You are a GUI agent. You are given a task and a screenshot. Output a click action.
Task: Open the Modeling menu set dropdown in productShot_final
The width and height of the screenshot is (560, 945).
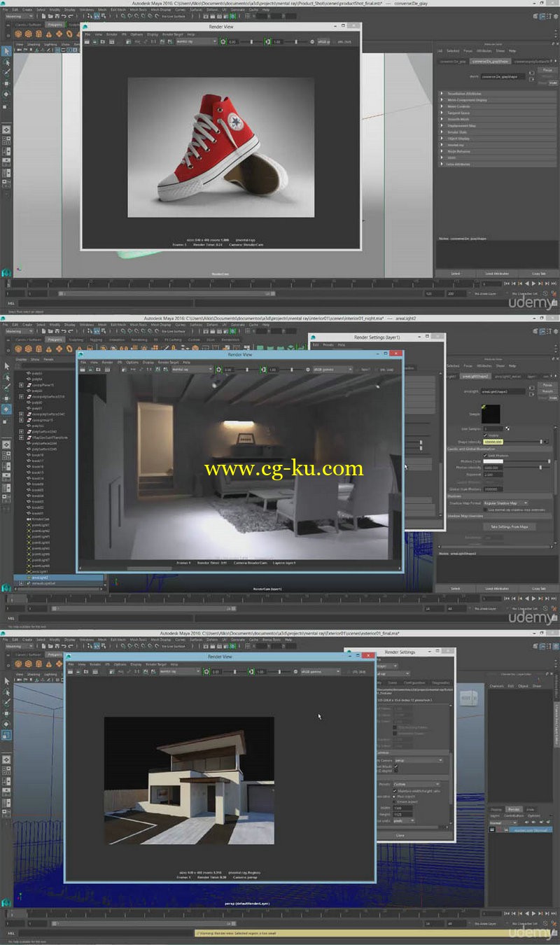pos(21,16)
